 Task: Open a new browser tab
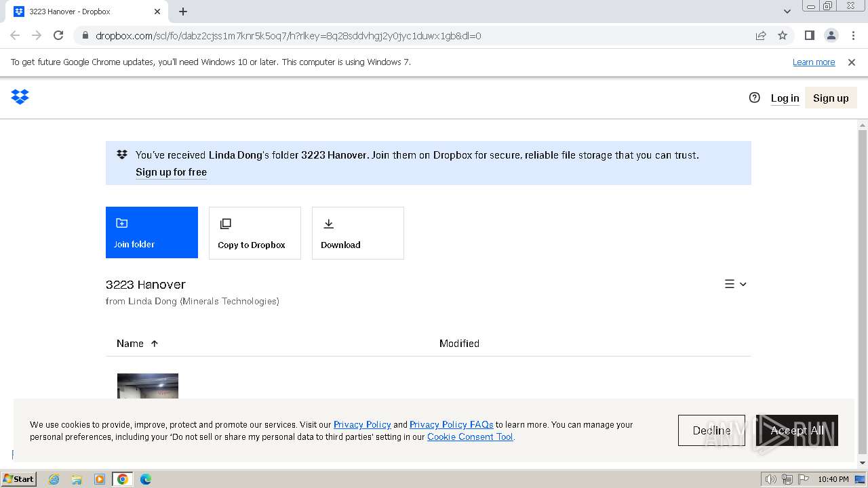(183, 12)
